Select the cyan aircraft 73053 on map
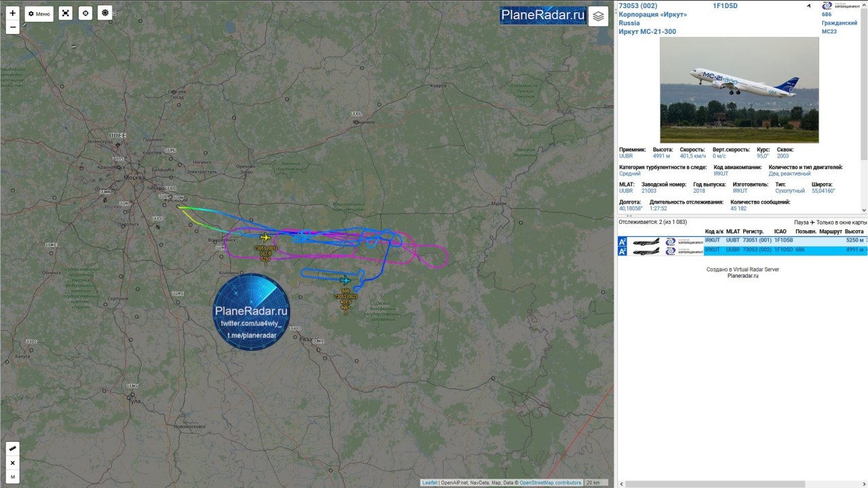 [x=346, y=280]
